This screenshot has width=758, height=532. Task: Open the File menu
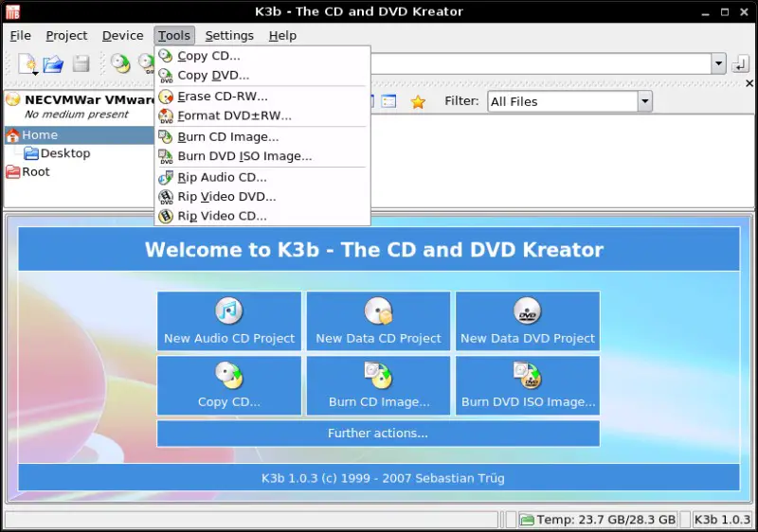coord(20,36)
